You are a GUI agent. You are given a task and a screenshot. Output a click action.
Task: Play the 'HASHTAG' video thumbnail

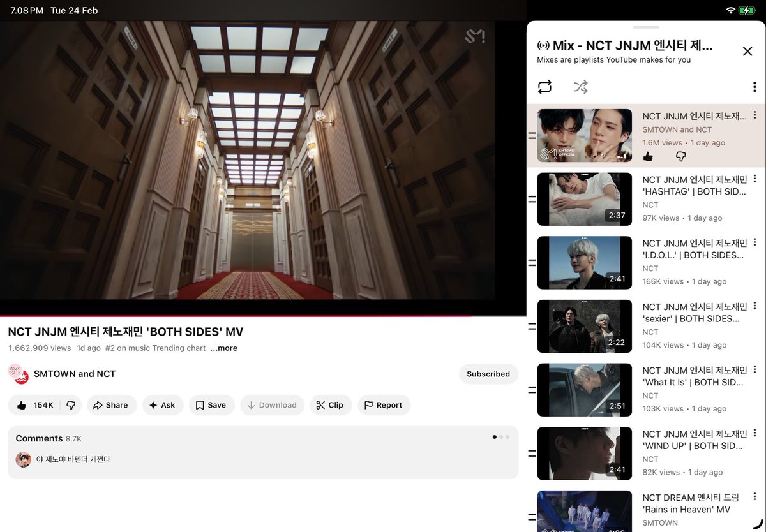click(585, 199)
